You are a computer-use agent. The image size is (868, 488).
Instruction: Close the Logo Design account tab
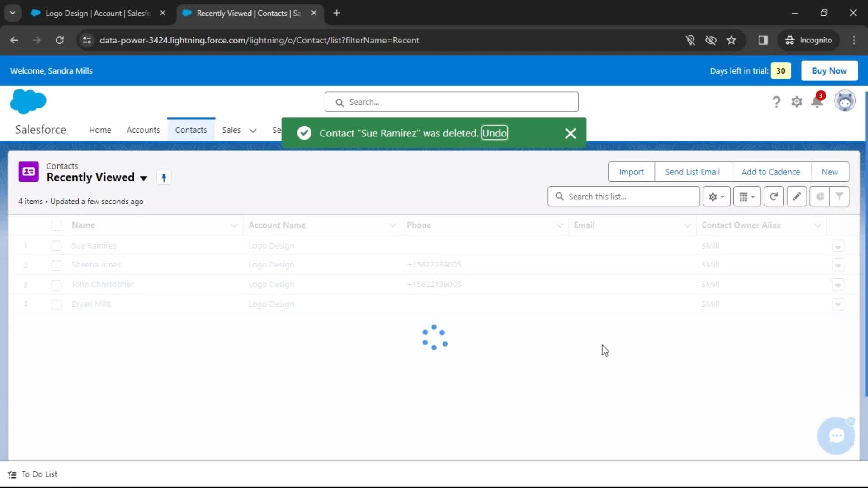click(163, 13)
